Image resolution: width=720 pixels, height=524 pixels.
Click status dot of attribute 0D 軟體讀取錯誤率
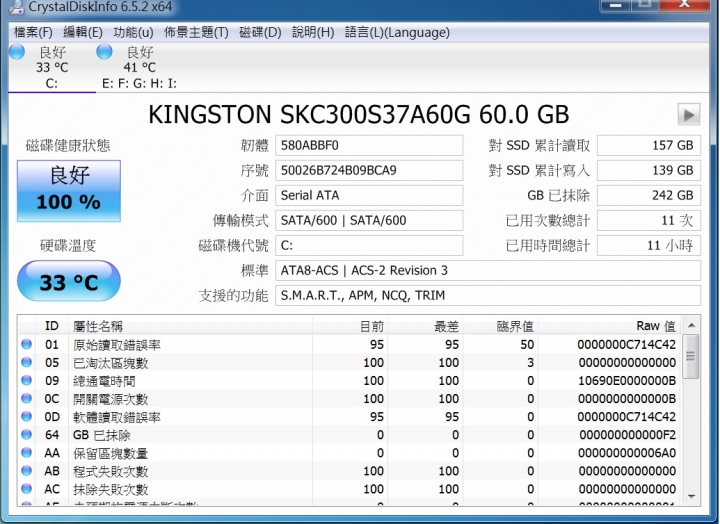27,416
